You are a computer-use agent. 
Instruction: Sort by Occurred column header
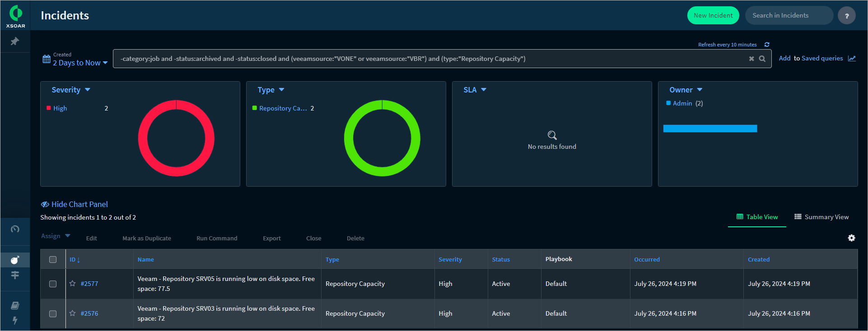(x=647, y=260)
